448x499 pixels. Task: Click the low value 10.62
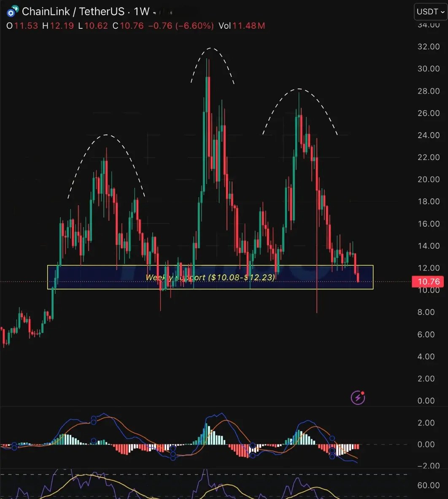(96, 26)
